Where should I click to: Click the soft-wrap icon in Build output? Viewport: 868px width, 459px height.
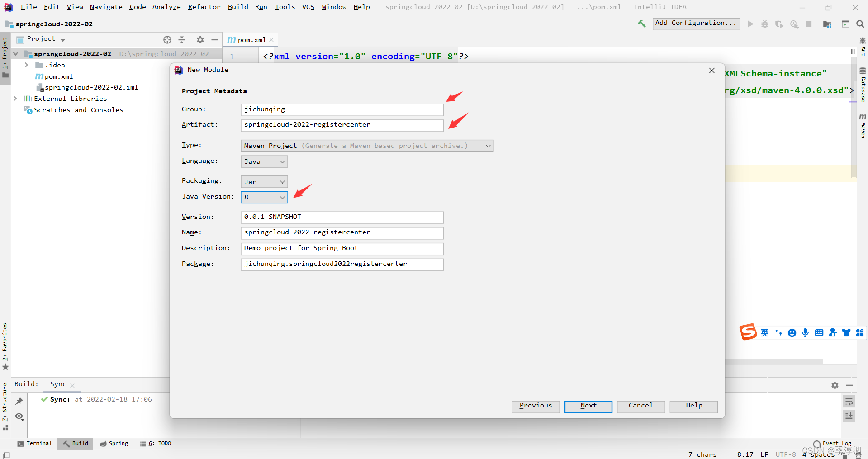849,402
